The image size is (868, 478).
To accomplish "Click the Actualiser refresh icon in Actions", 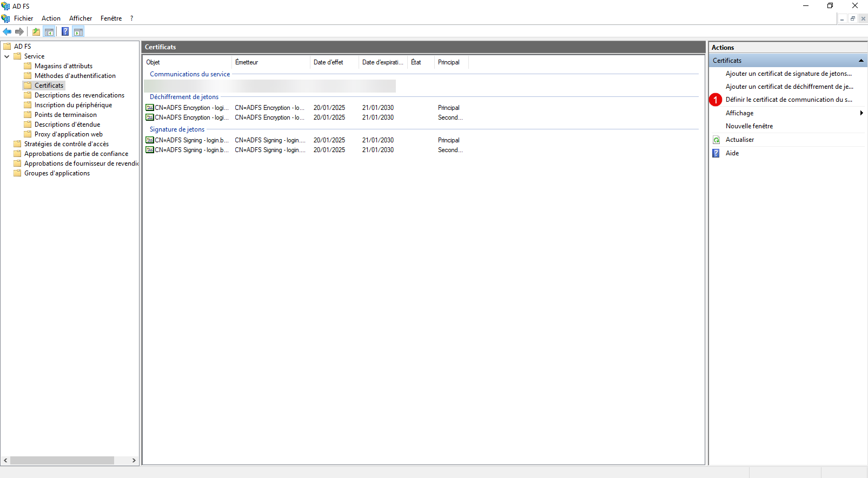I will tap(716, 140).
